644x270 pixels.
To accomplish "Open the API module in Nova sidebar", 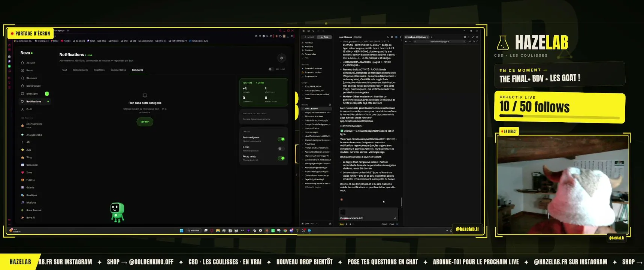I will point(28,142).
